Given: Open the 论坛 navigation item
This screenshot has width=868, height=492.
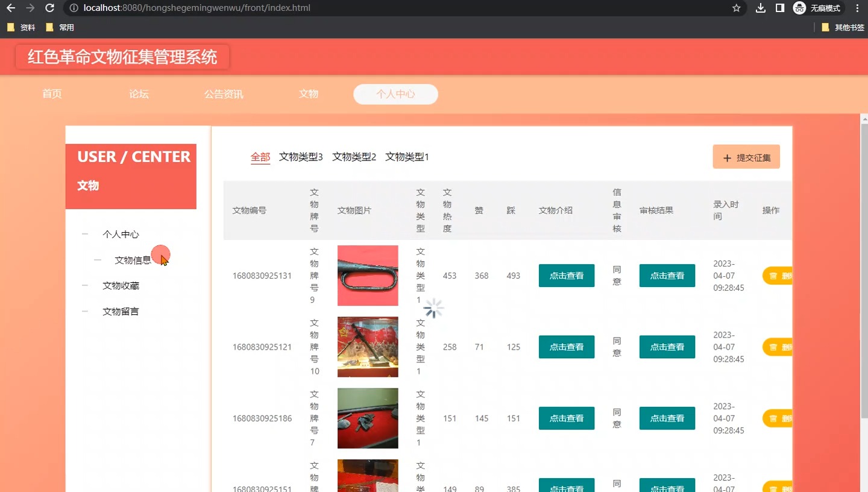Looking at the screenshot, I should tap(139, 94).
